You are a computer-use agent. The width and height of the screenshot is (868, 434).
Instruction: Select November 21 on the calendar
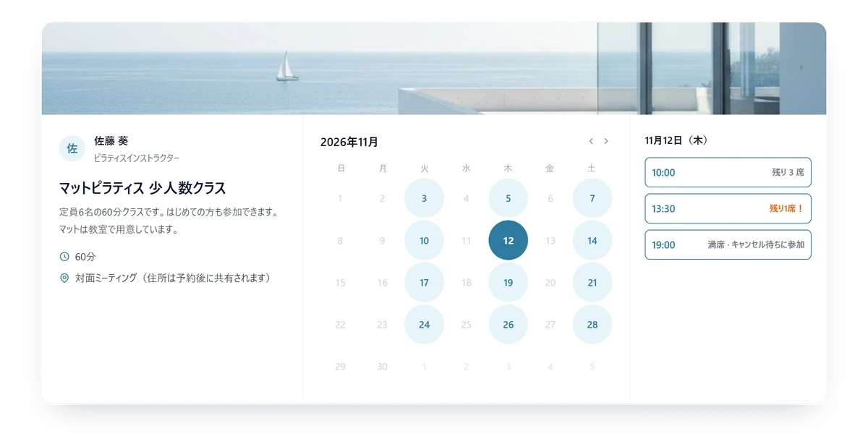(592, 282)
